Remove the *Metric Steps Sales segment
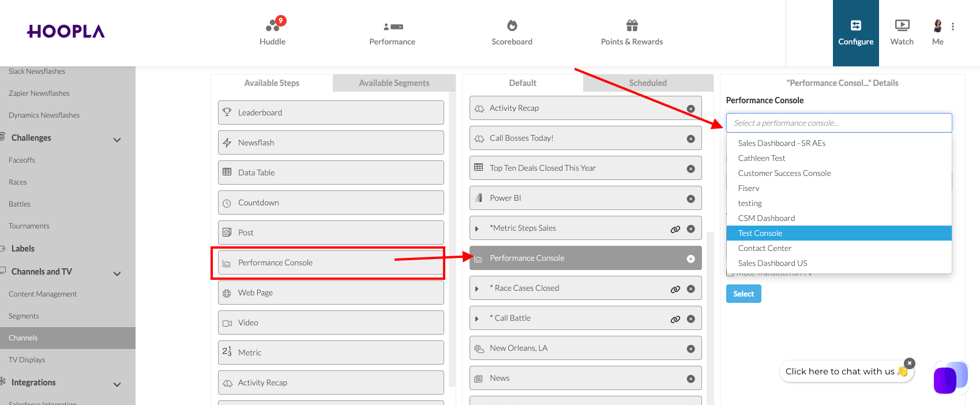Image resolution: width=980 pixels, height=405 pixels. (x=691, y=229)
